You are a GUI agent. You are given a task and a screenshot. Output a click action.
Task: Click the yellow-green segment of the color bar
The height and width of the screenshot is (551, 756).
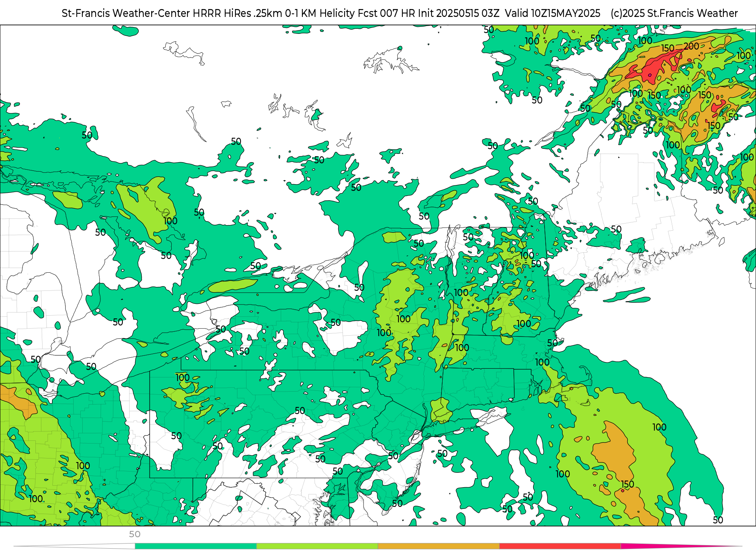pos(317,546)
